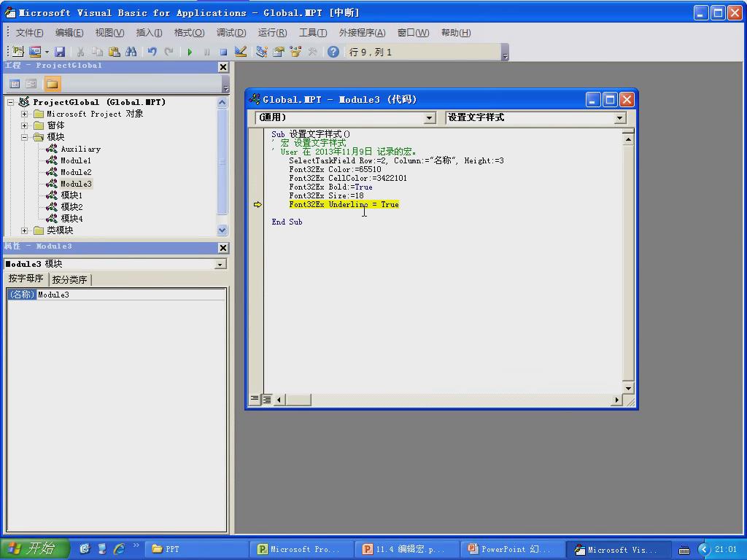Switch to the 按字母序 properties tab
The height and width of the screenshot is (560, 747).
tap(26, 279)
